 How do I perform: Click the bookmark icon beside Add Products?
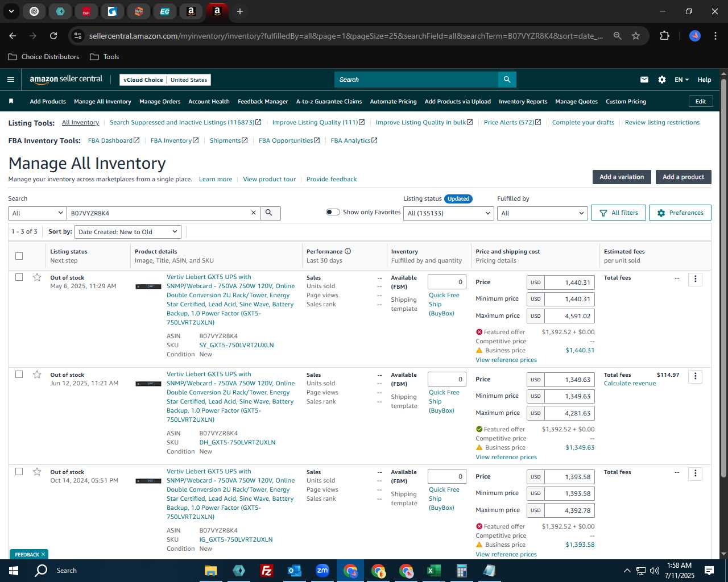11,101
